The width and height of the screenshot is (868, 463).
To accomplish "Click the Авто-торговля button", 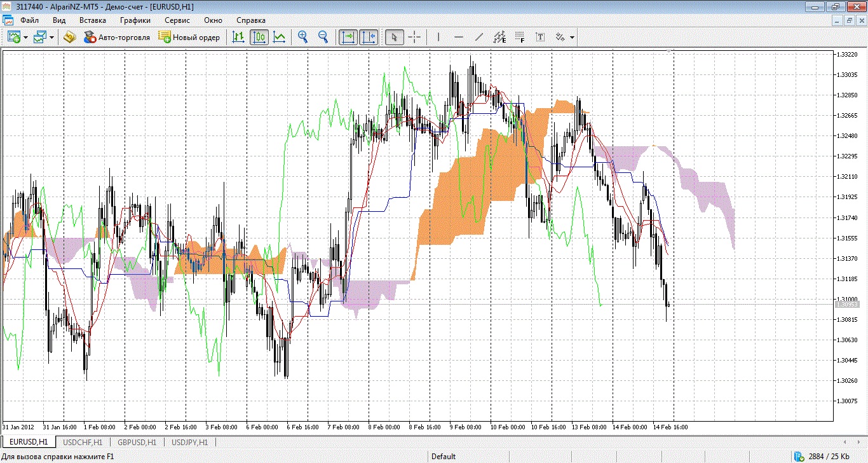I will pyautogui.click(x=117, y=38).
